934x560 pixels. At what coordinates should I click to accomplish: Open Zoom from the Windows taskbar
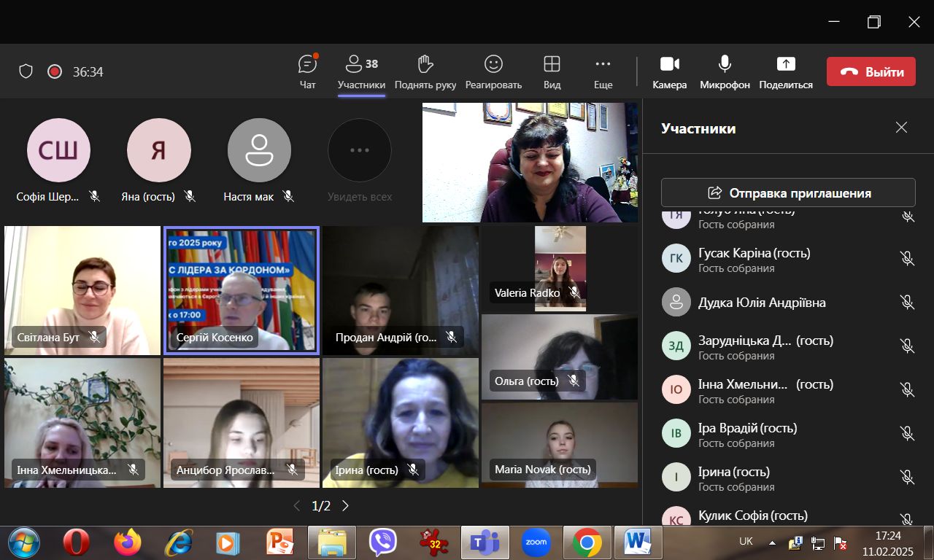(536, 542)
